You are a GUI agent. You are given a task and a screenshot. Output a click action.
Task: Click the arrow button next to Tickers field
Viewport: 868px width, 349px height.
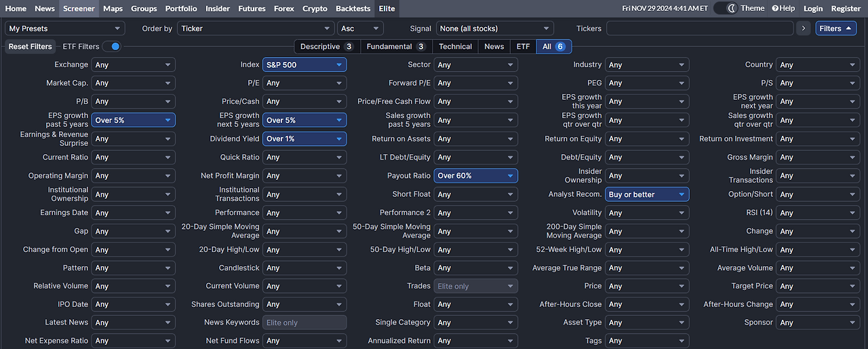click(x=804, y=29)
